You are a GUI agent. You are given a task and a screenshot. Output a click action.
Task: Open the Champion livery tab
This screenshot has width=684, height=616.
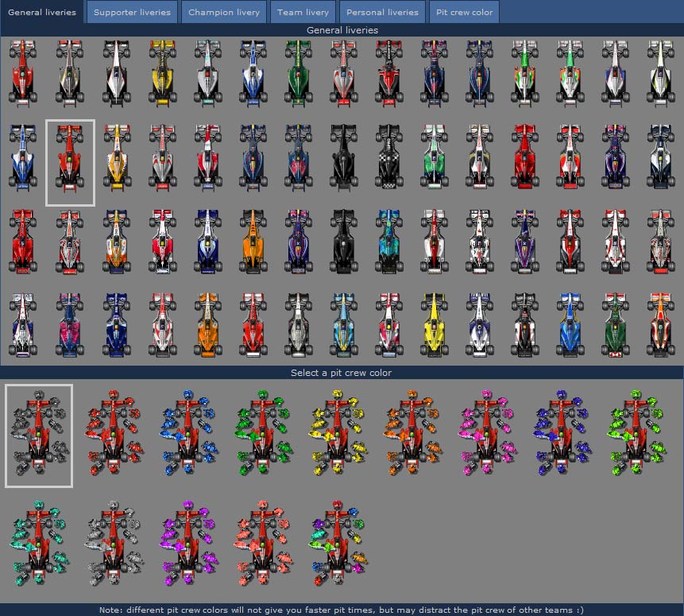(x=224, y=12)
